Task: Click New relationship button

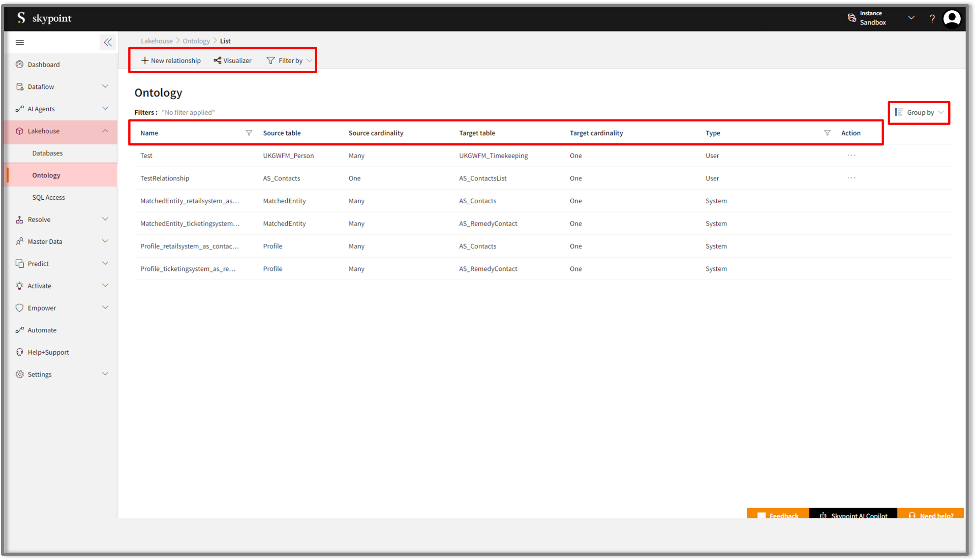Action: (171, 60)
